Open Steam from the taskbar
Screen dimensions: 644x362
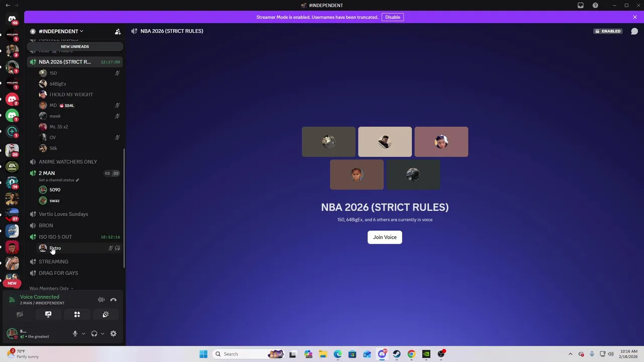tap(396, 354)
